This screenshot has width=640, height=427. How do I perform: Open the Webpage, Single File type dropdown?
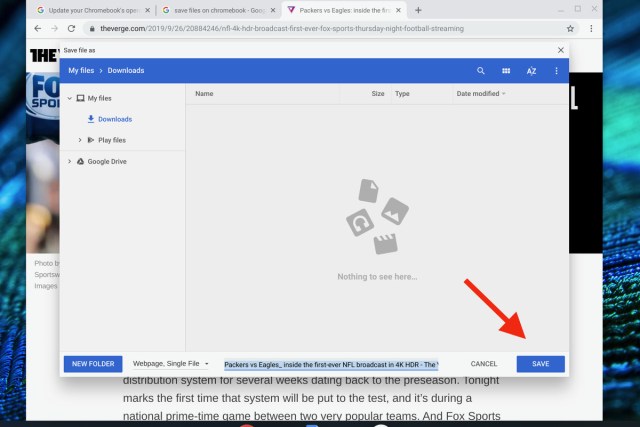(x=171, y=363)
